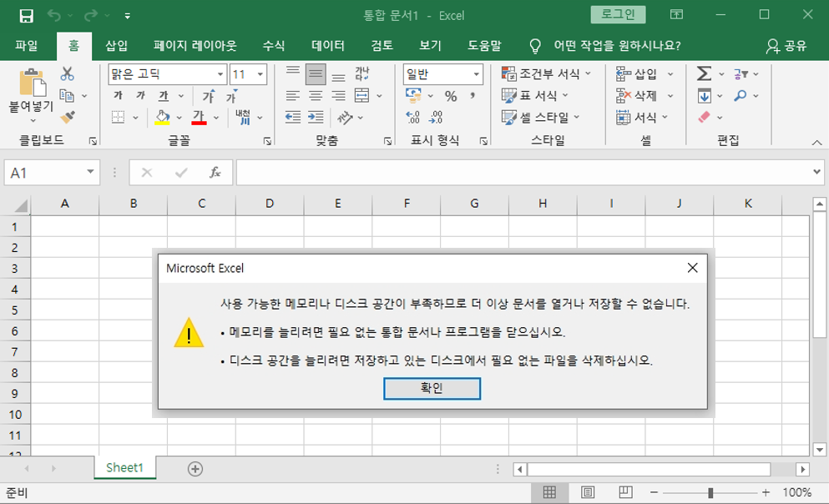Toggle Underline formatting 가 button

tap(164, 96)
